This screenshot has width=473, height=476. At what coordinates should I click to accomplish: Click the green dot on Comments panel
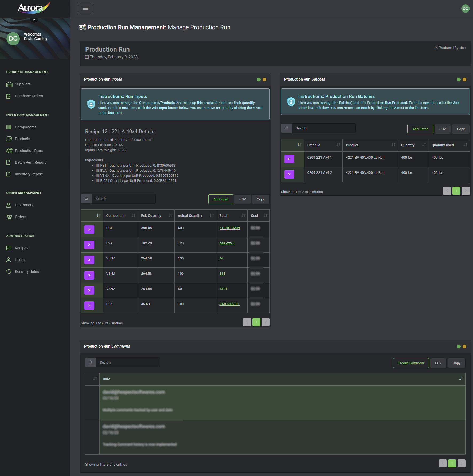[459, 347]
